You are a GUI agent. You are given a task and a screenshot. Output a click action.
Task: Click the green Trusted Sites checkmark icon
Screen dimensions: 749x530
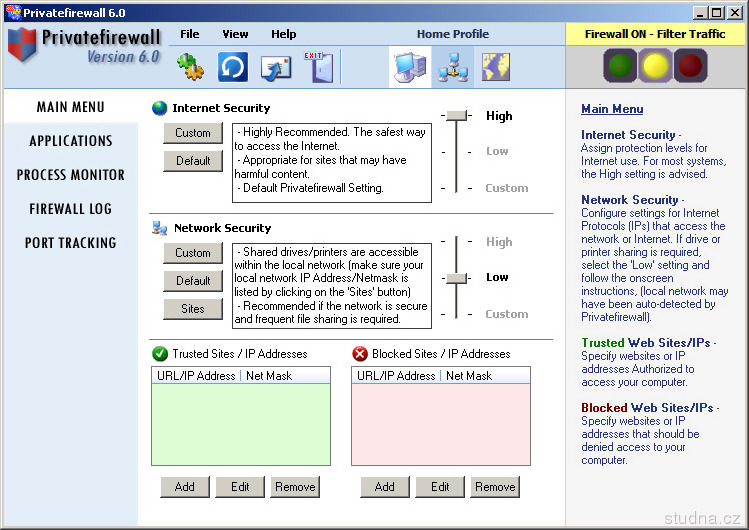tap(160, 354)
